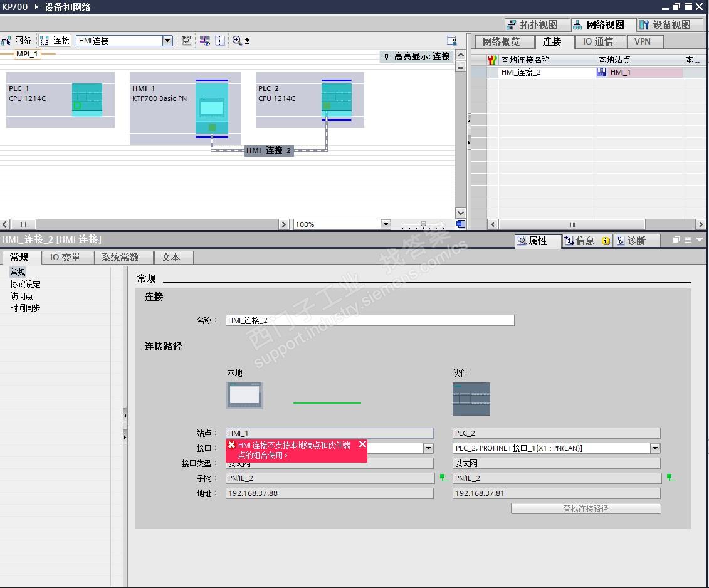
Task: Toggle the 连接 connections mode button
Action: (55, 41)
